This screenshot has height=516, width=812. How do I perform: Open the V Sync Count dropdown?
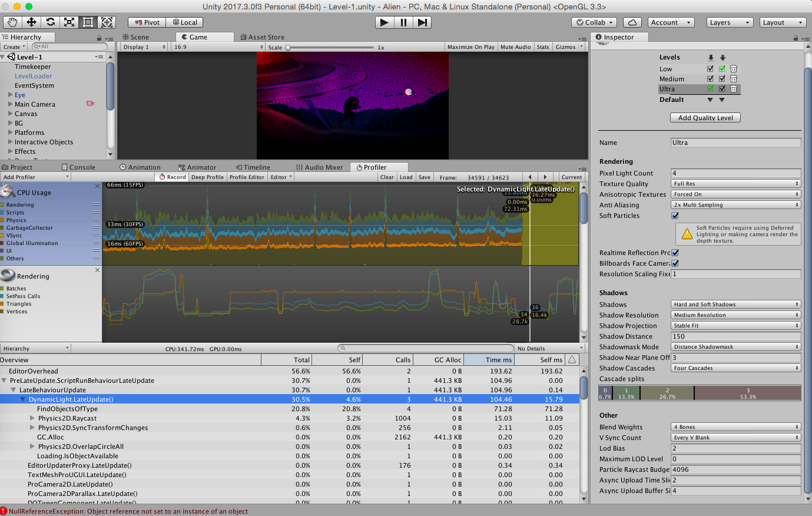tap(735, 438)
